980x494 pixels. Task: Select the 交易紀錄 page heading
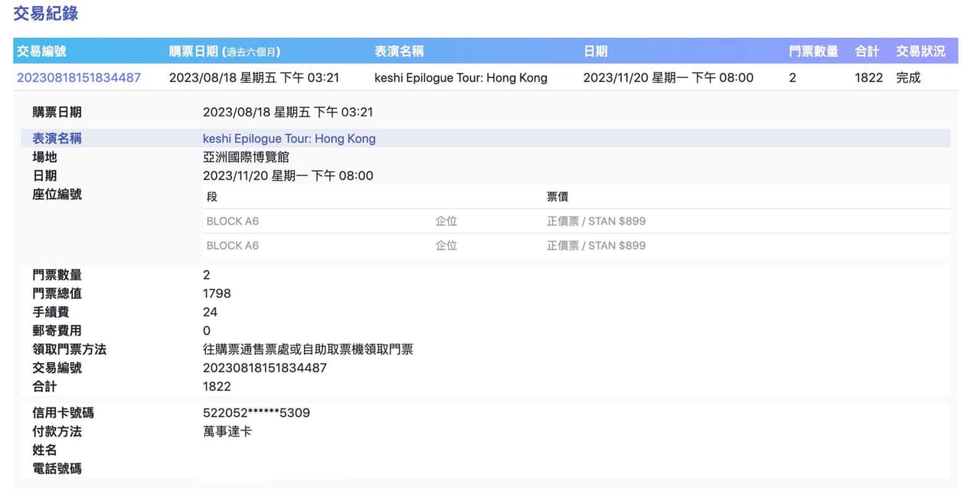44,14
